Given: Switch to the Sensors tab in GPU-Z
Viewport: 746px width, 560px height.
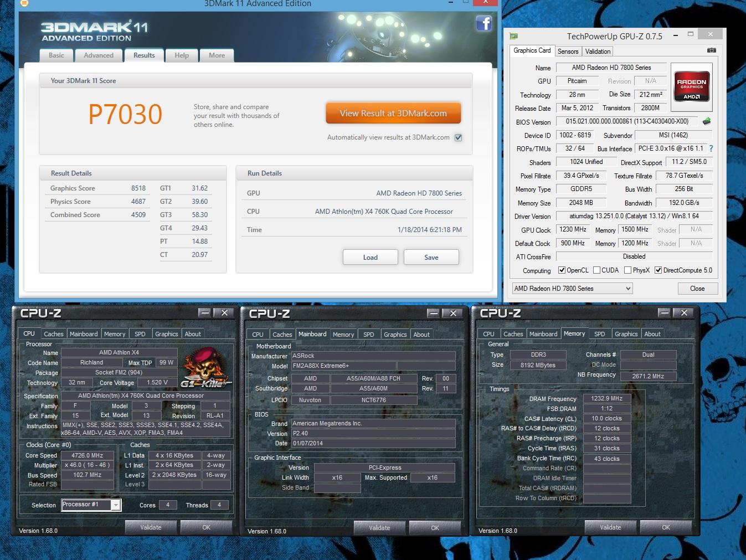Looking at the screenshot, I should click(568, 52).
